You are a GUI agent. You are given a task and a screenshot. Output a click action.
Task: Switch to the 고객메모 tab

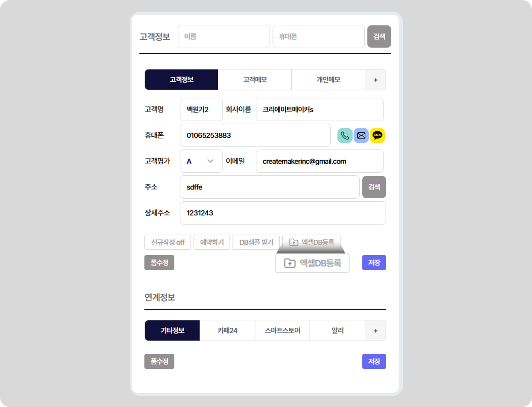(x=255, y=80)
